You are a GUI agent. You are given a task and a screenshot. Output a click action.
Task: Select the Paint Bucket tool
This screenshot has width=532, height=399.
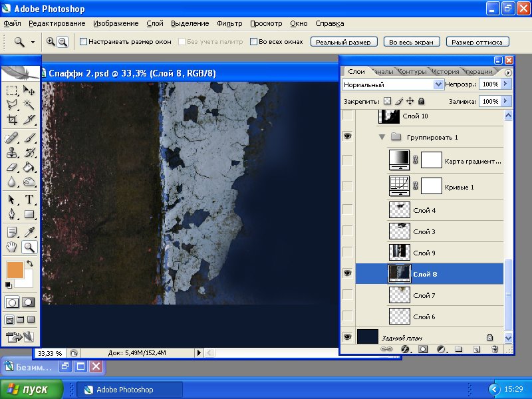point(29,168)
